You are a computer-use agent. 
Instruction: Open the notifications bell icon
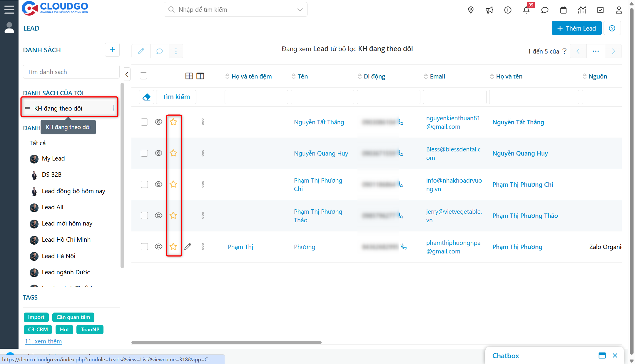526,10
